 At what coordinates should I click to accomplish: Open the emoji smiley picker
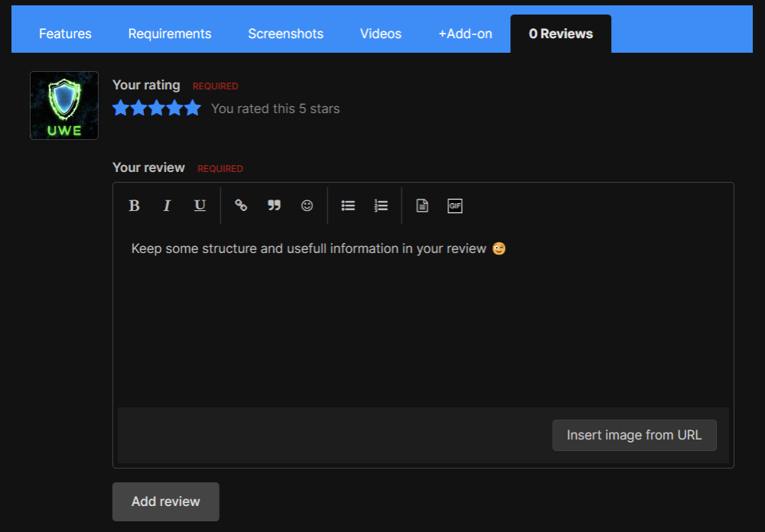coord(307,206)
